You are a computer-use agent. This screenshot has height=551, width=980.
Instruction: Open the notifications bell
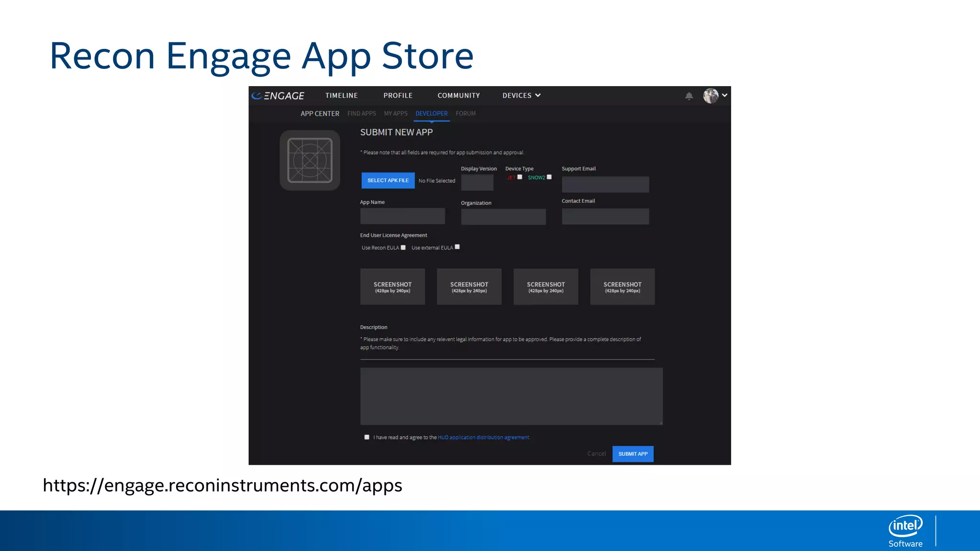(689, 96)
